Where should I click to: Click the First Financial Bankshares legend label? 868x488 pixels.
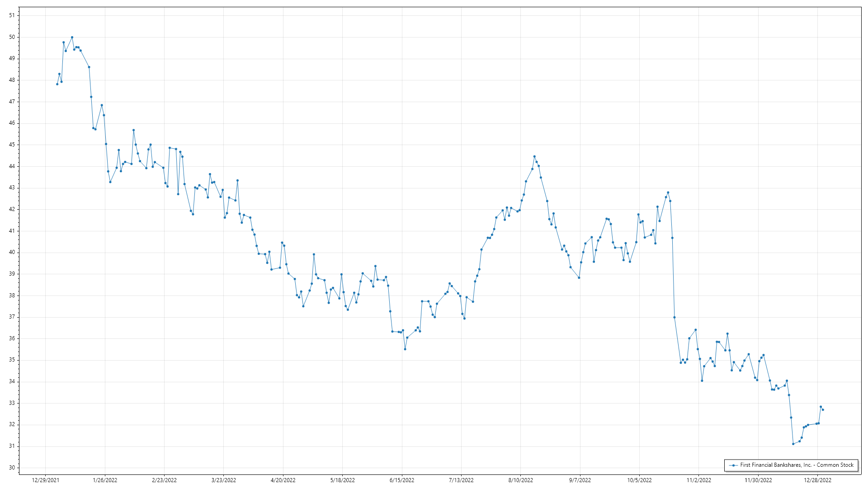coord(797,465)
